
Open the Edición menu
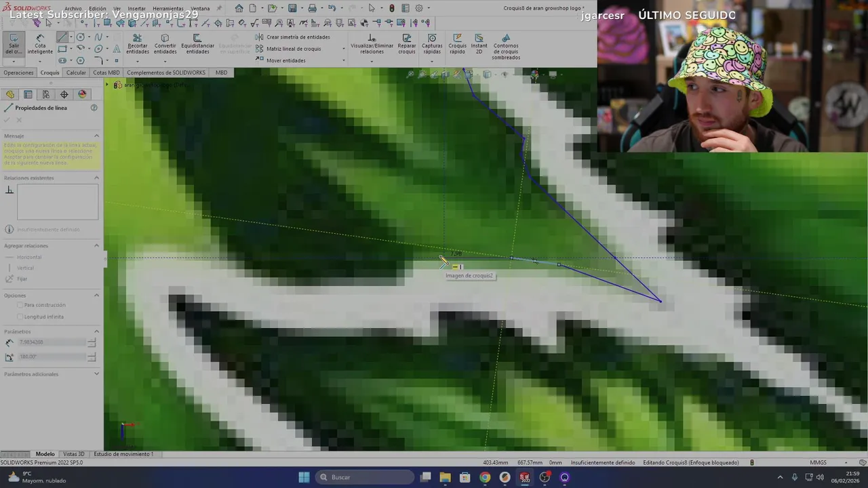click(x=98, y=9)
